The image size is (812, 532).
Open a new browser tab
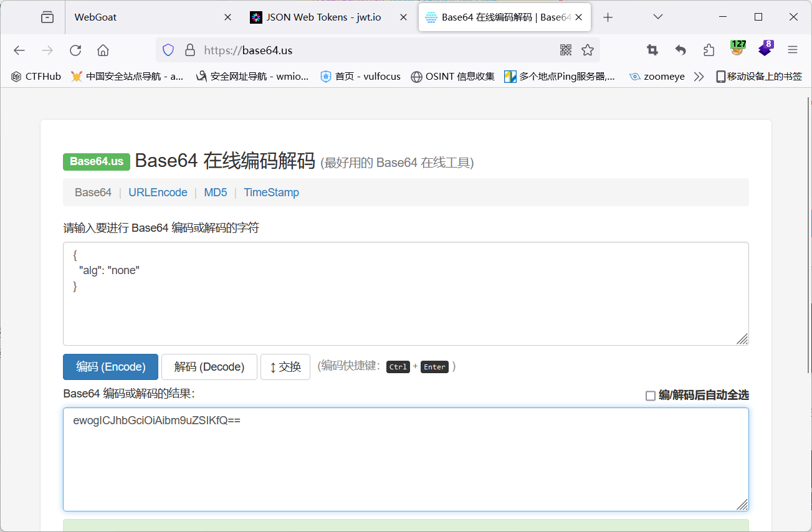tap(608, 17)
